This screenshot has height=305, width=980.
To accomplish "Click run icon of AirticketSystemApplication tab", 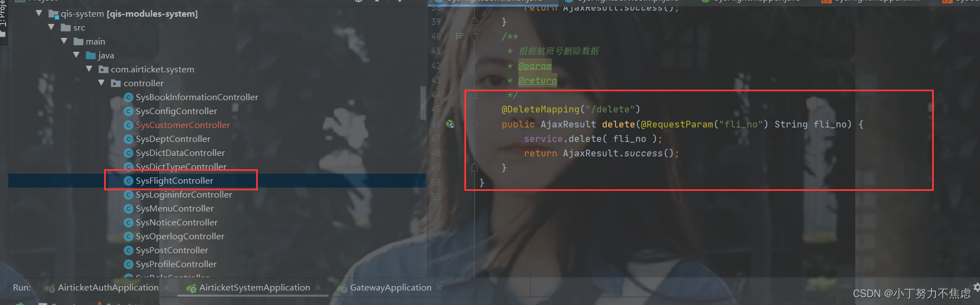I will pos(192,288).
